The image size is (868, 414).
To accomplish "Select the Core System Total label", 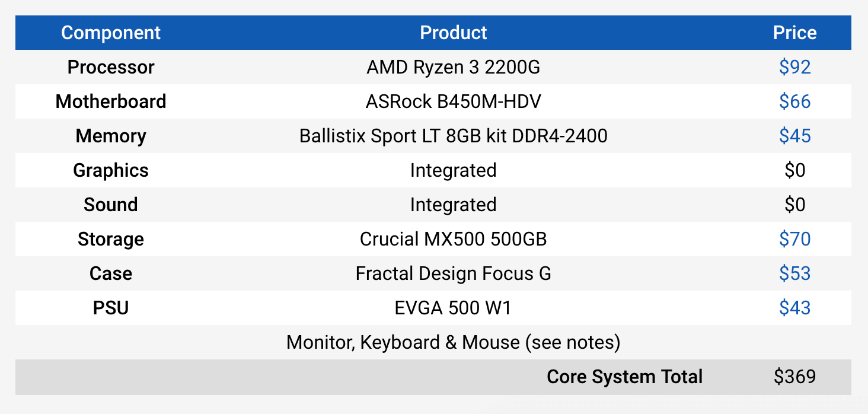I will [x=624, y=377].
